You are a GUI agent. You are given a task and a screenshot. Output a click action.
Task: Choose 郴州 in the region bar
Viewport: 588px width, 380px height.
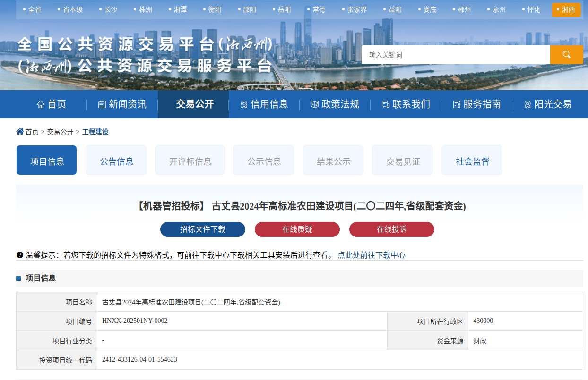(464, 9)
